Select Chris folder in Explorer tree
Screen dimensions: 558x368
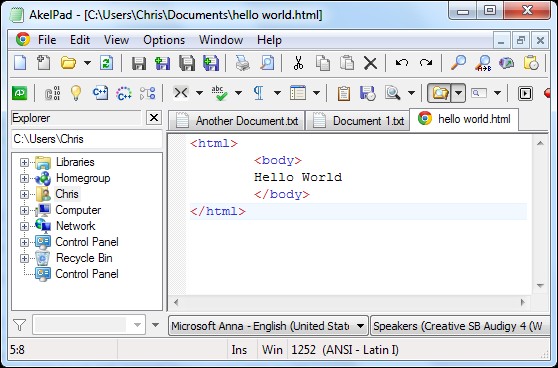tap(67, 194)
